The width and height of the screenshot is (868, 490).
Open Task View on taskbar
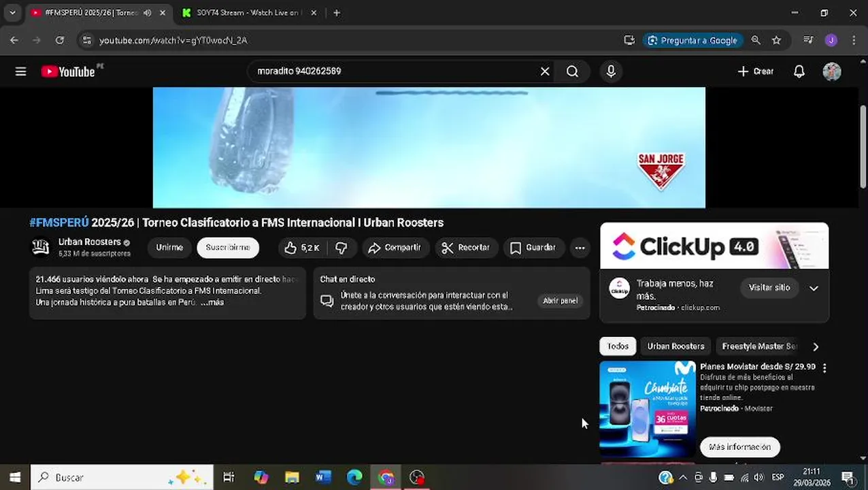tap(229, 477)
